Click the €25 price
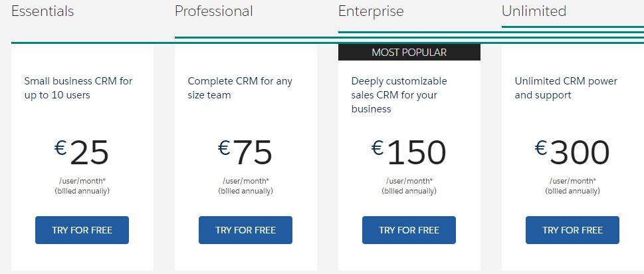644x274 pixels. coord(82,153)
